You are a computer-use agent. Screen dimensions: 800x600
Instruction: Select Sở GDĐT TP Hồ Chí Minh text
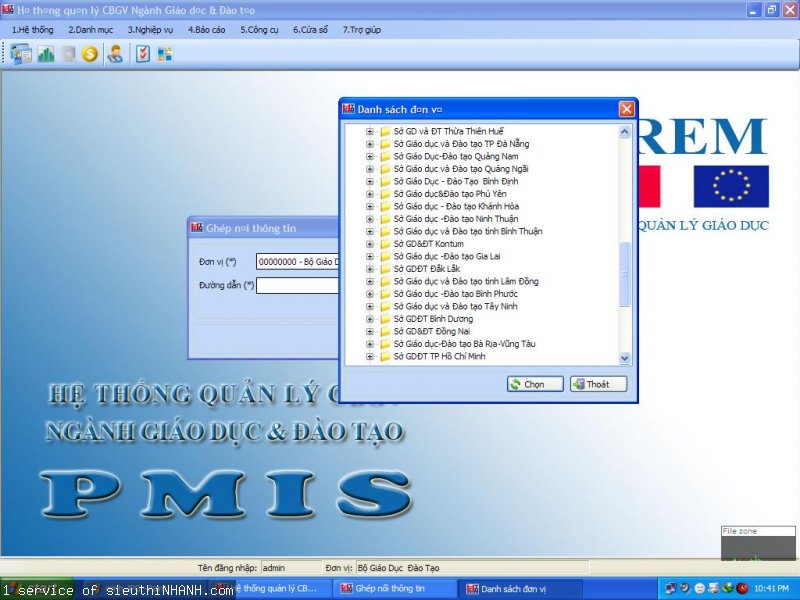[x=439, y=357]
